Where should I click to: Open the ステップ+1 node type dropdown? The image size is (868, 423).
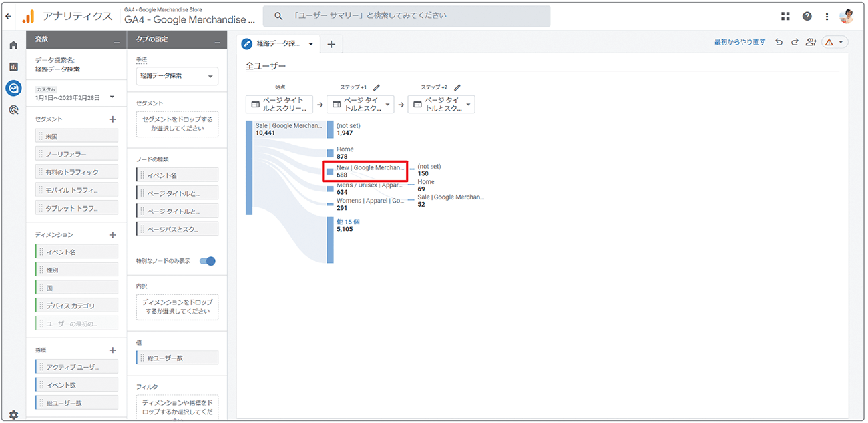[x=361, y=104]
